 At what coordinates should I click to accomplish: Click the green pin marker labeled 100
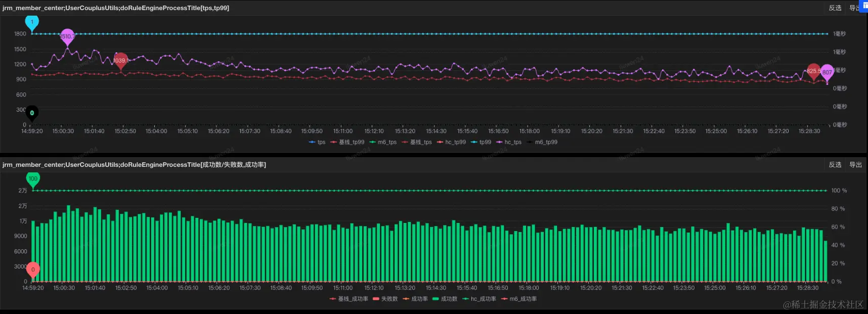click(x=33, y=180)
